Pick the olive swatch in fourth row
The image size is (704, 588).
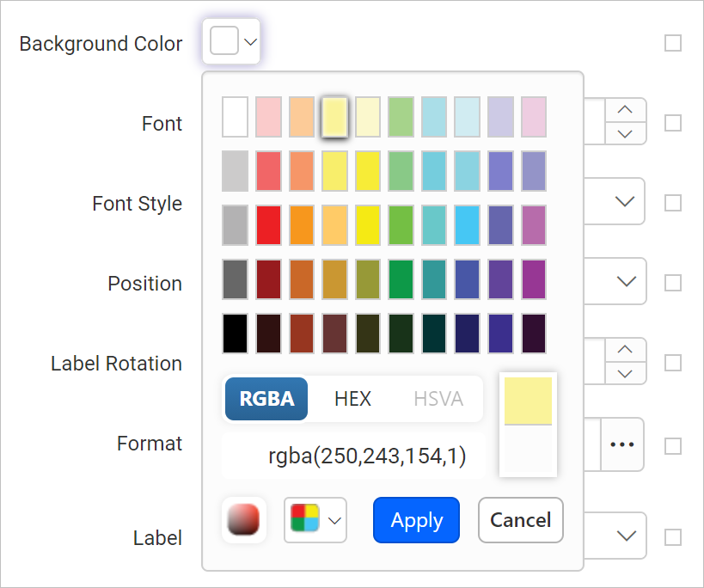[x=368, y=279]
